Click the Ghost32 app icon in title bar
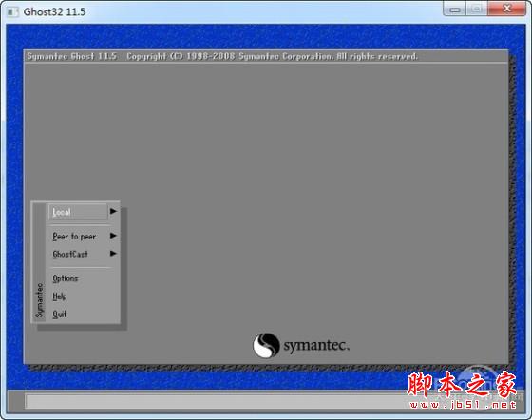The width and height of the screenshot is (532, 420). coord(12,11)
